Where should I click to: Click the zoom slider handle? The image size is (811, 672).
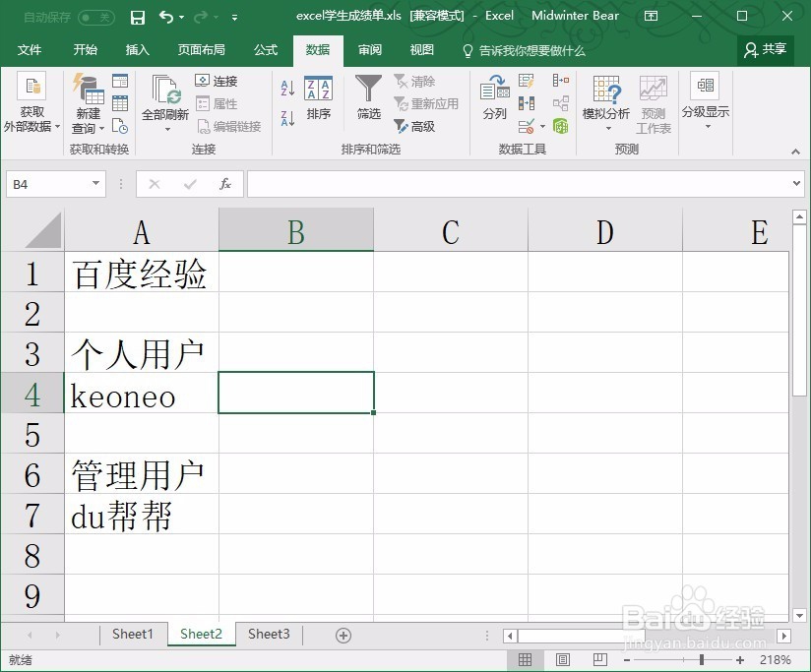(x=702, y=660)
